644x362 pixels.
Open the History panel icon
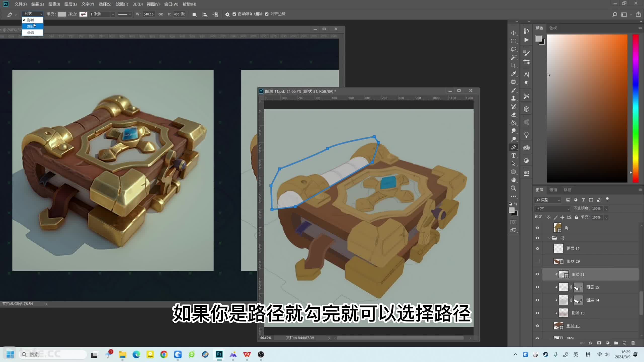coord(526,31)
